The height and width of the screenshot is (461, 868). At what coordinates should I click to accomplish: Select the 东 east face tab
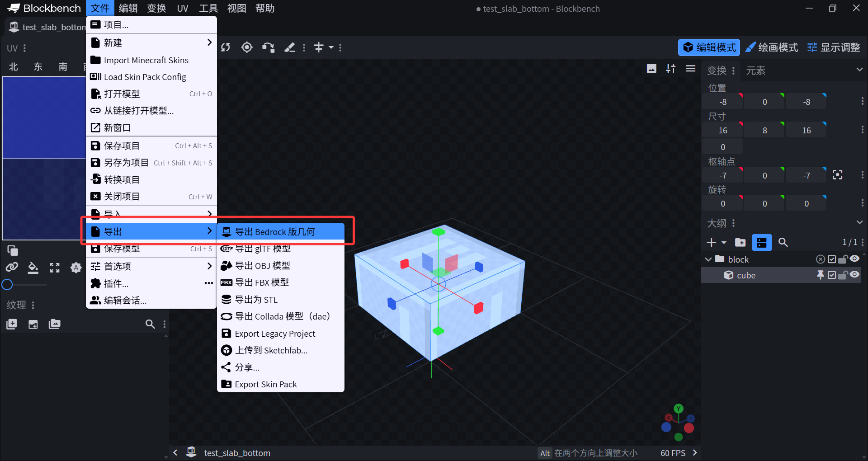coord(38,67)
